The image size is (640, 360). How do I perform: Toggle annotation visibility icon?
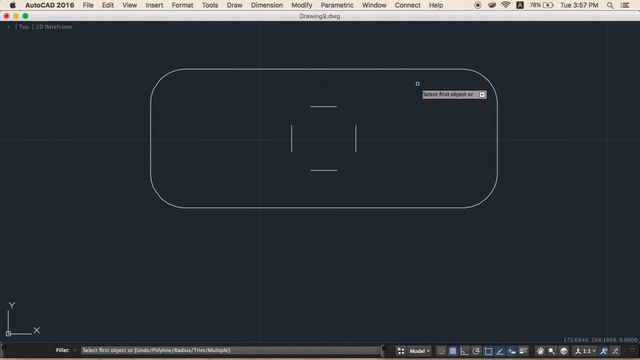pos(604,351)
